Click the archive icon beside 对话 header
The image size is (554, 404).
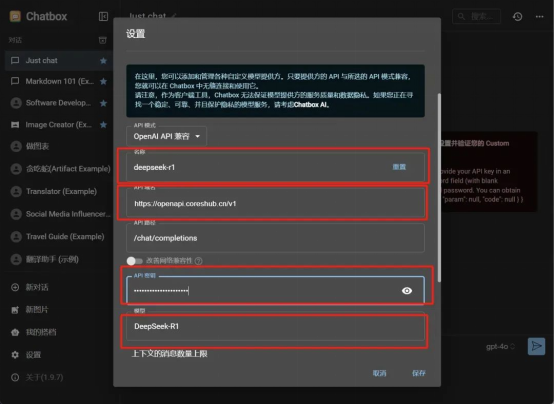[102, 40]
